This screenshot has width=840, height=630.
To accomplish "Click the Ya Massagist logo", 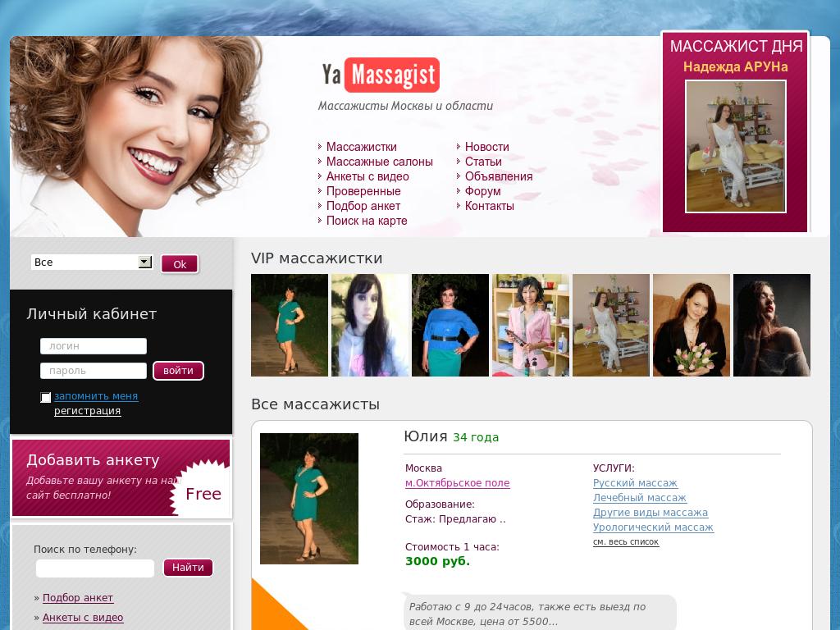I will (x=380, y=75).
